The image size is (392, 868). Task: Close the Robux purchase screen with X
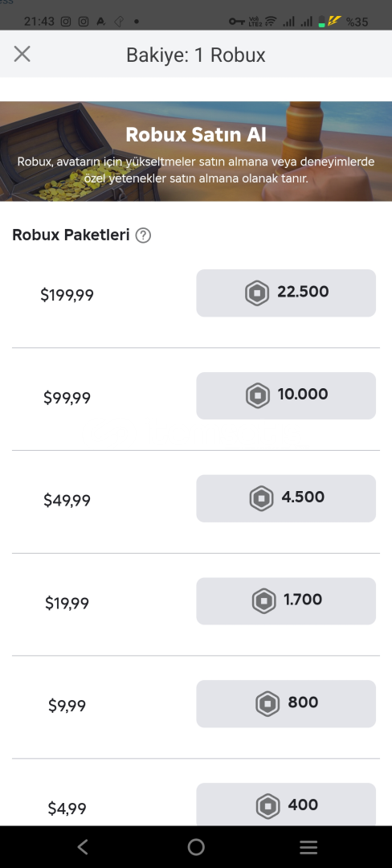pyautogui.click(x=22, y=55)
